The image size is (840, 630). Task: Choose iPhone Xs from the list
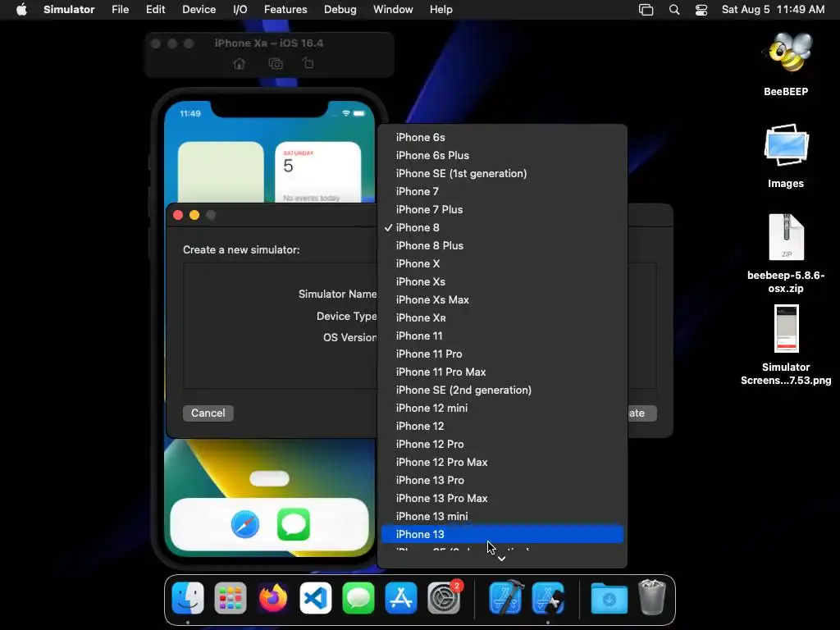[502, 282]
